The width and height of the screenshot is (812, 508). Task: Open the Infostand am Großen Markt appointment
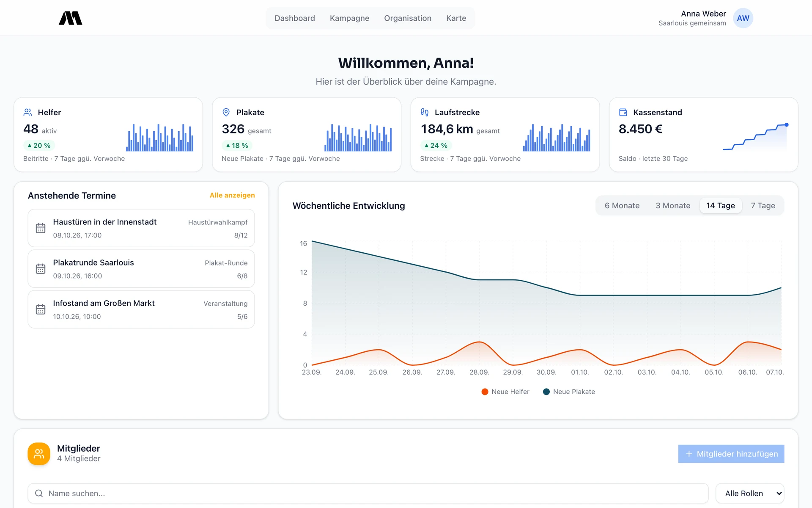(141, 309)
